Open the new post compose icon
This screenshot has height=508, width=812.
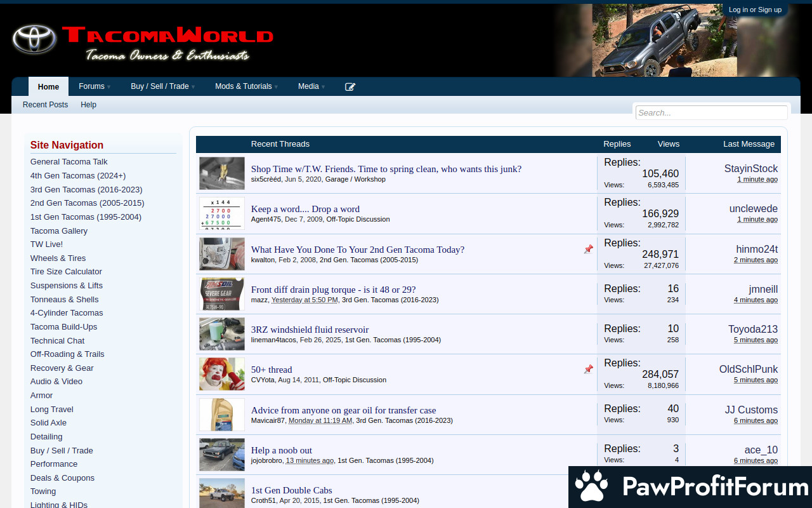350,87
